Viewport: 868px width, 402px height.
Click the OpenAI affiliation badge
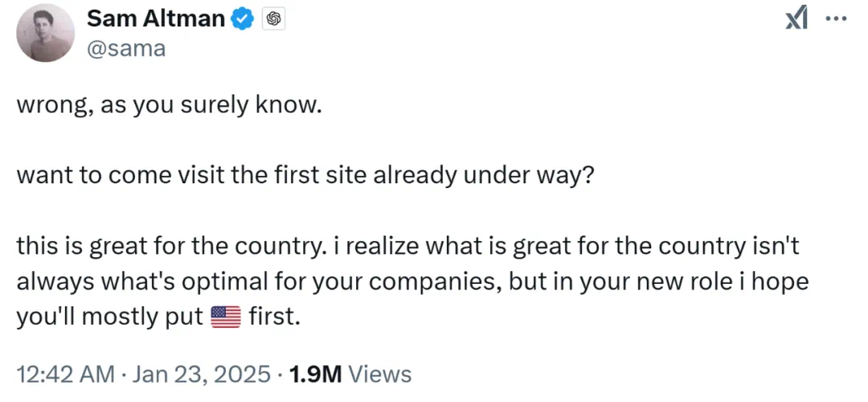click(273, 20)
